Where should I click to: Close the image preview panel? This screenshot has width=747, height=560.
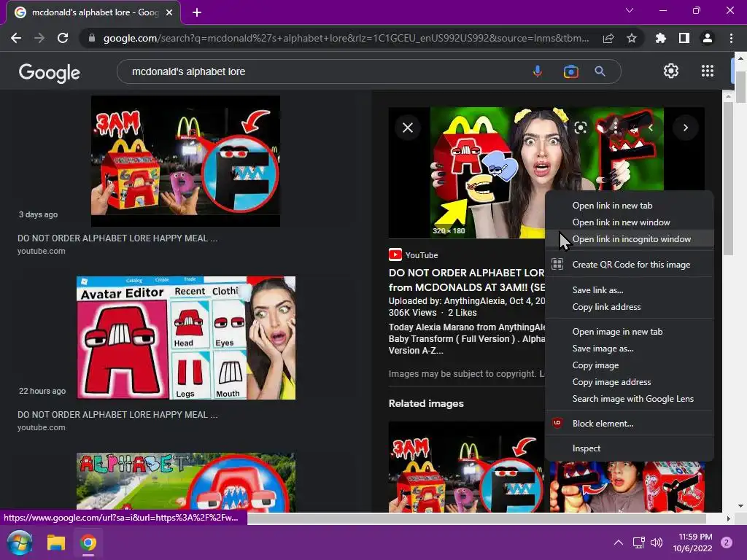coord(408,128)
